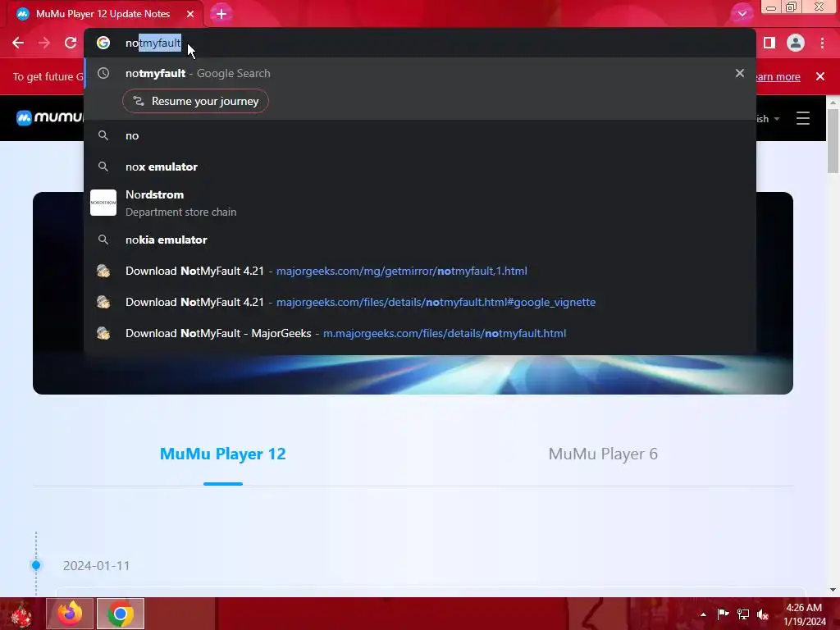Close the MuMu Player 12 Update Notes tab

pyautogui.click(x=190, y=14)
